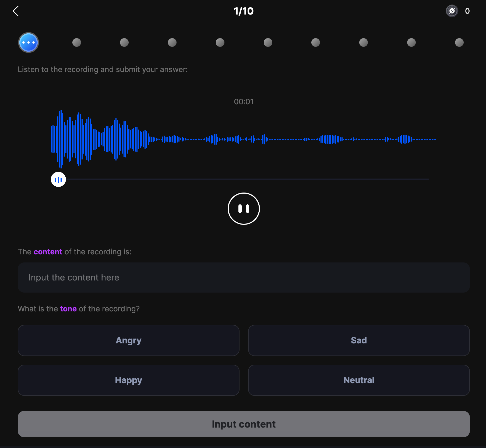Pause the recording playback
This screenshot has width=486, height=448.
[244, 209]
